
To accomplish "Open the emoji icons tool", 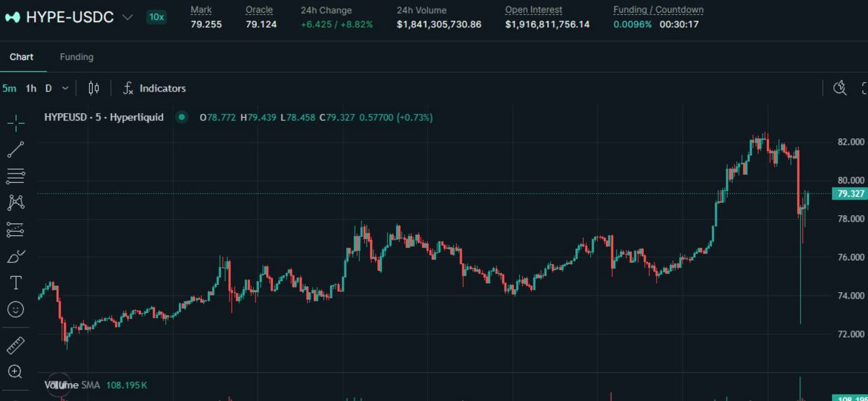I will 16,310.
